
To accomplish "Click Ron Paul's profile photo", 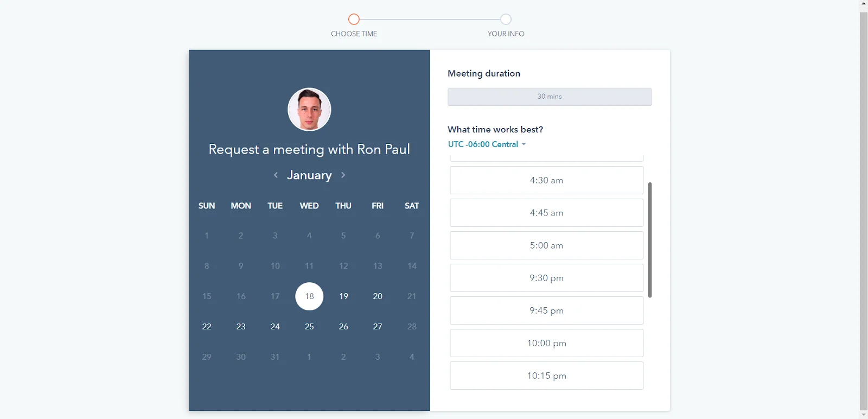I will click(309, 110).
